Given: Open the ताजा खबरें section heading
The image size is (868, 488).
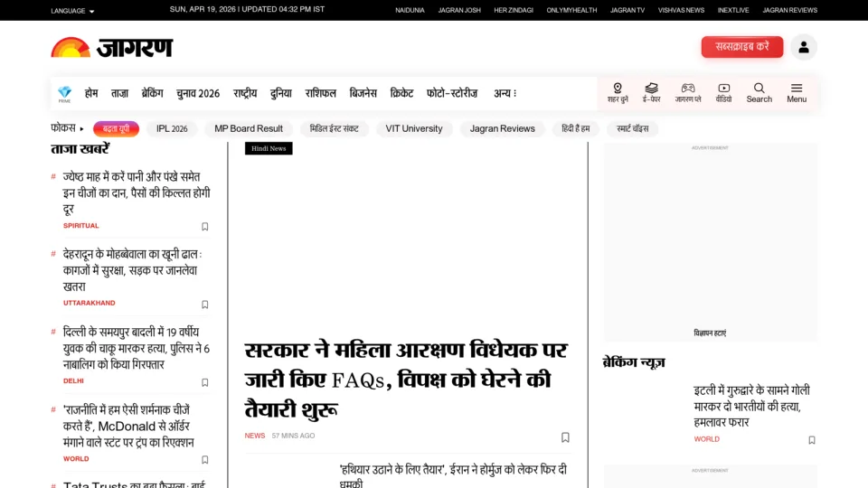Looking at the screenshot, I should pos(80,149).
